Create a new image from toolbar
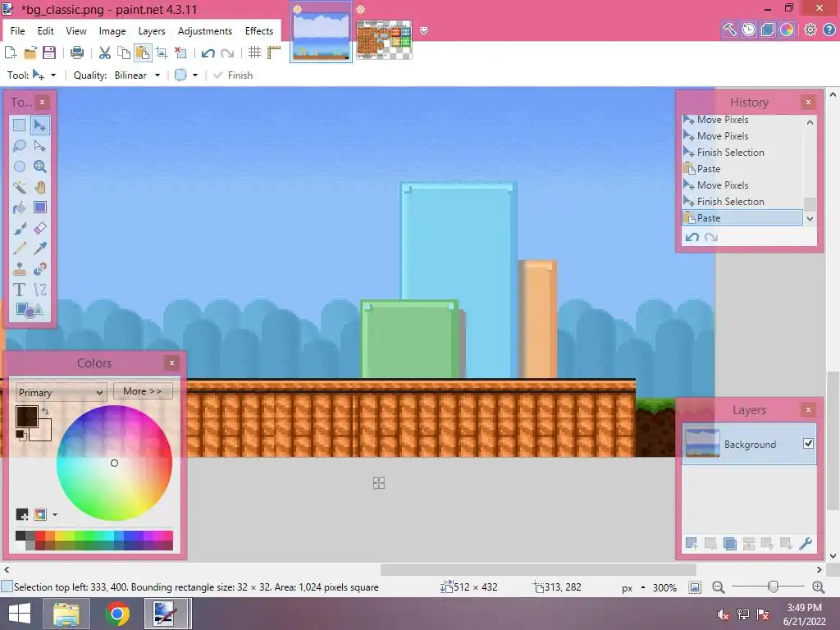Screen dimensions: 840x630 [11, 52]
